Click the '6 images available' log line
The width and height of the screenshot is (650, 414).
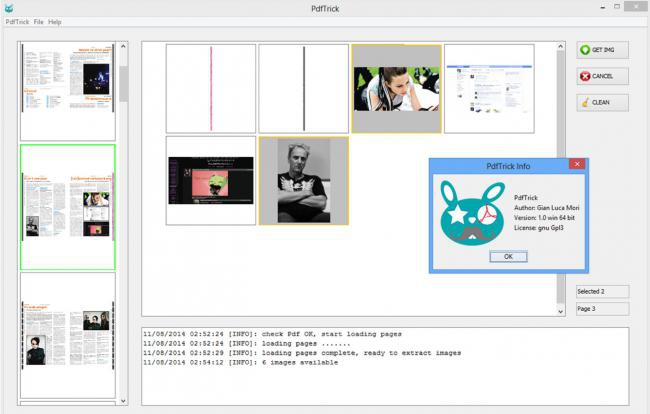240,363
